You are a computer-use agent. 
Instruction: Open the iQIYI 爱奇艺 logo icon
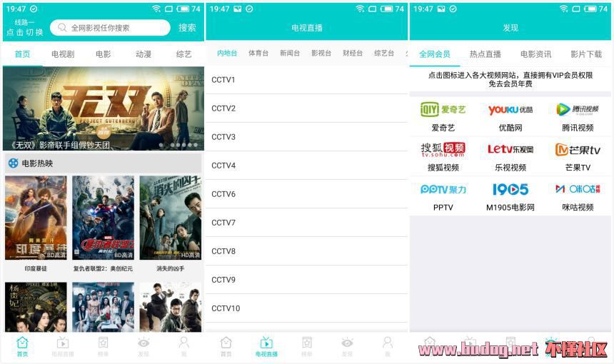coord(443,110)
